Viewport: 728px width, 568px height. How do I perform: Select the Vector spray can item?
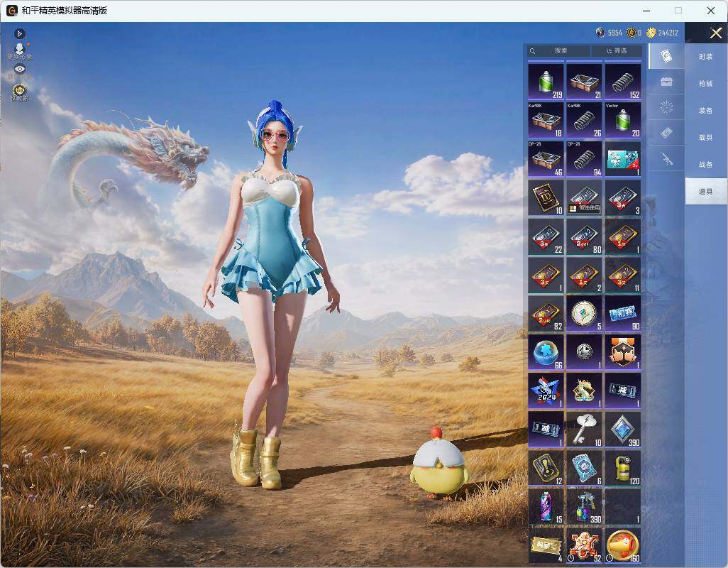click(623, 120)
